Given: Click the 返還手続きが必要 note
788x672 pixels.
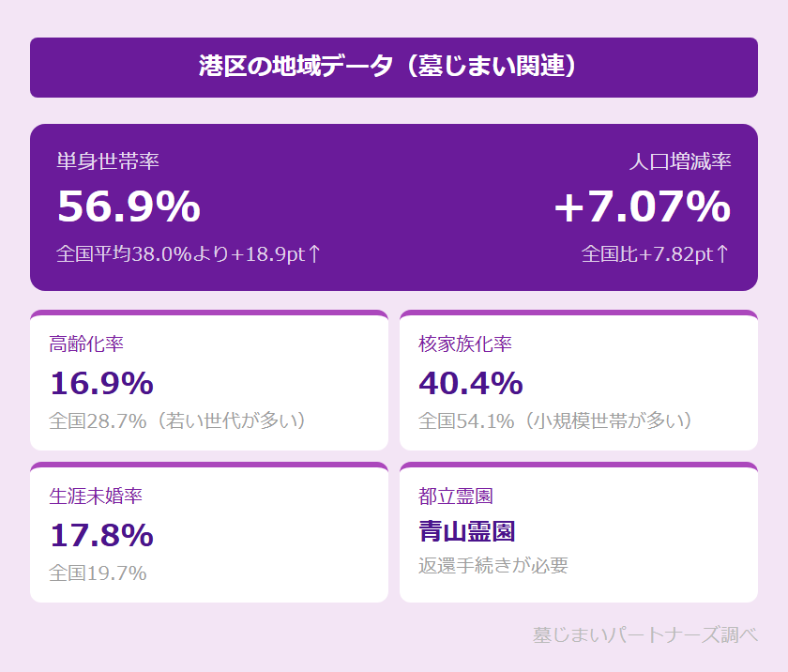Looking at the screenshot, I should [493, 565].
